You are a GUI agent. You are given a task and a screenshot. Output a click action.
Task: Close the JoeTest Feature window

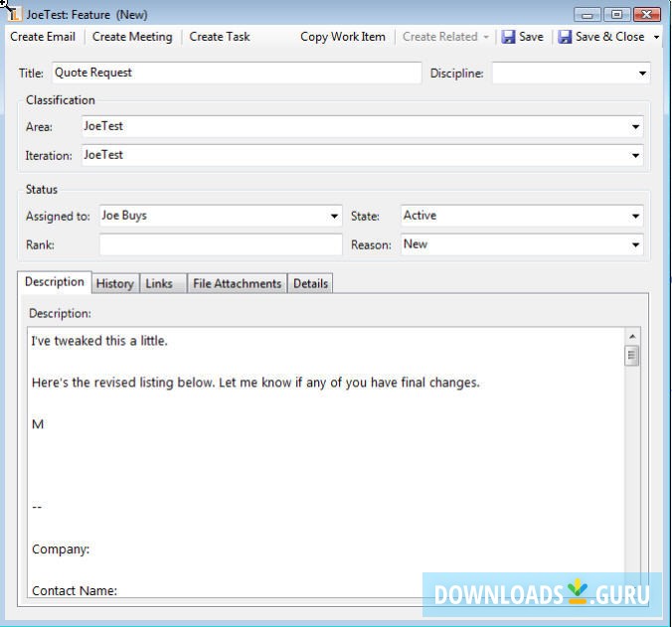coord(647,15)
